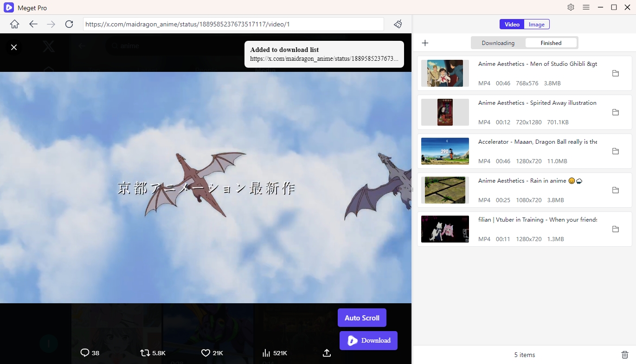Navigate back in the browser
This screenshot has width=636, height=364.
click(33, 24)
